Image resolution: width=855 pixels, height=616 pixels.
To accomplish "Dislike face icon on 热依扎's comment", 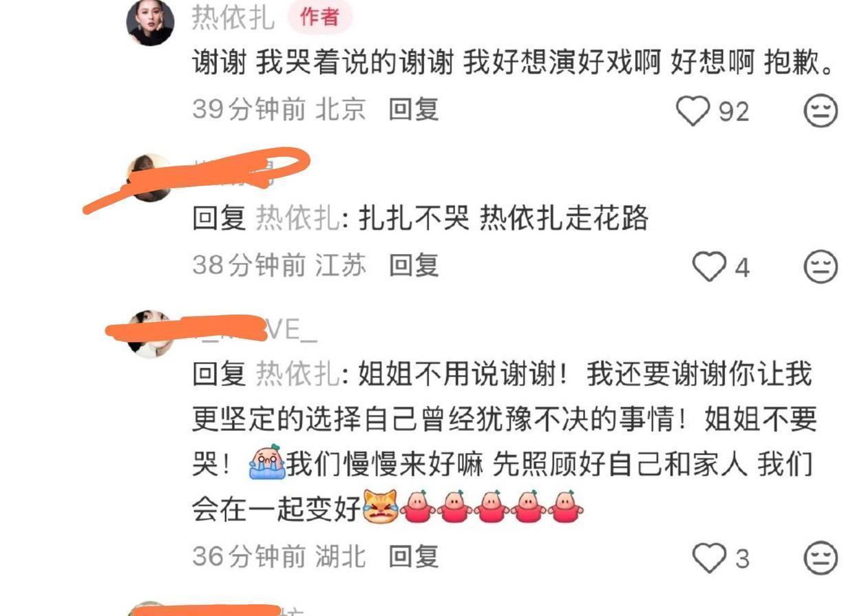I will click(x=821, y=111).
